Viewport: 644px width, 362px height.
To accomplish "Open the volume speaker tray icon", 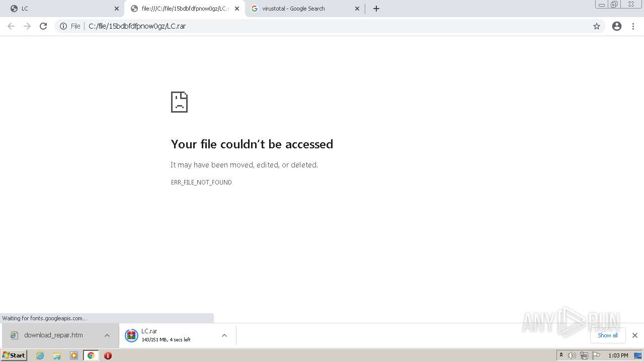I will (572, 355).
